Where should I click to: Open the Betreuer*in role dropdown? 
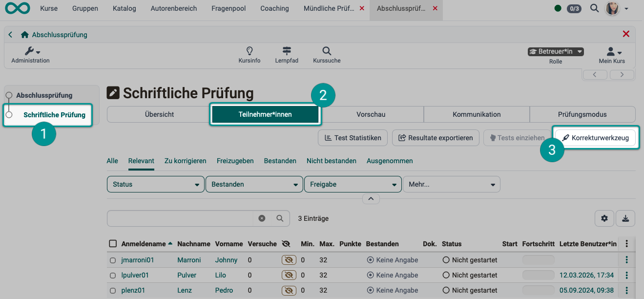click(556, 51)
